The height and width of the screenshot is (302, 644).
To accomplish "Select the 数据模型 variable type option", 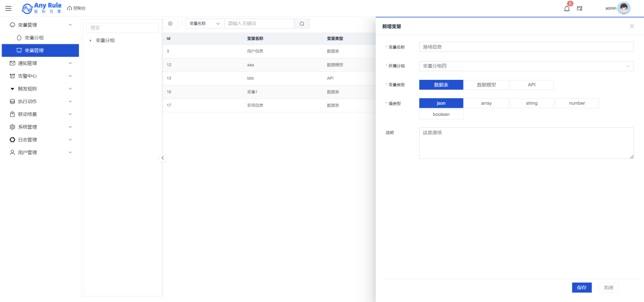I will [x=486, y=85].
